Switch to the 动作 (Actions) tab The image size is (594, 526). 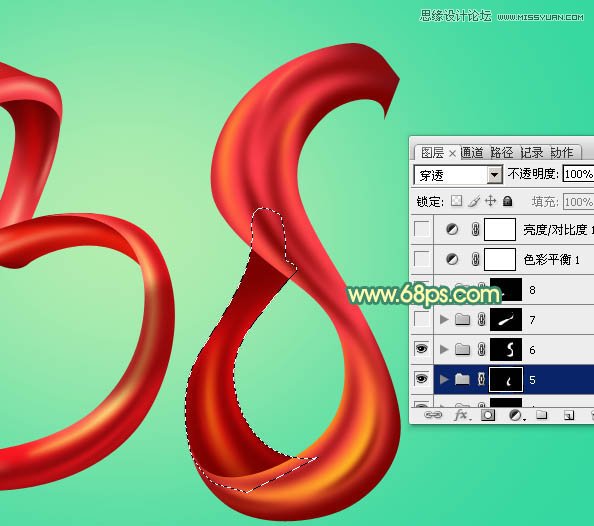tap(562, 153)
